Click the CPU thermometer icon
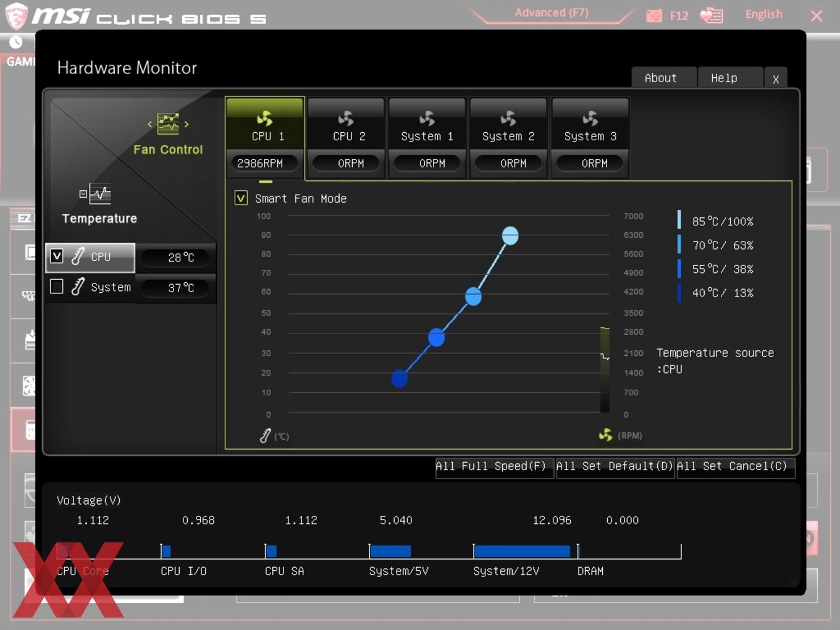The image size is (840, 630). (78, 256)
